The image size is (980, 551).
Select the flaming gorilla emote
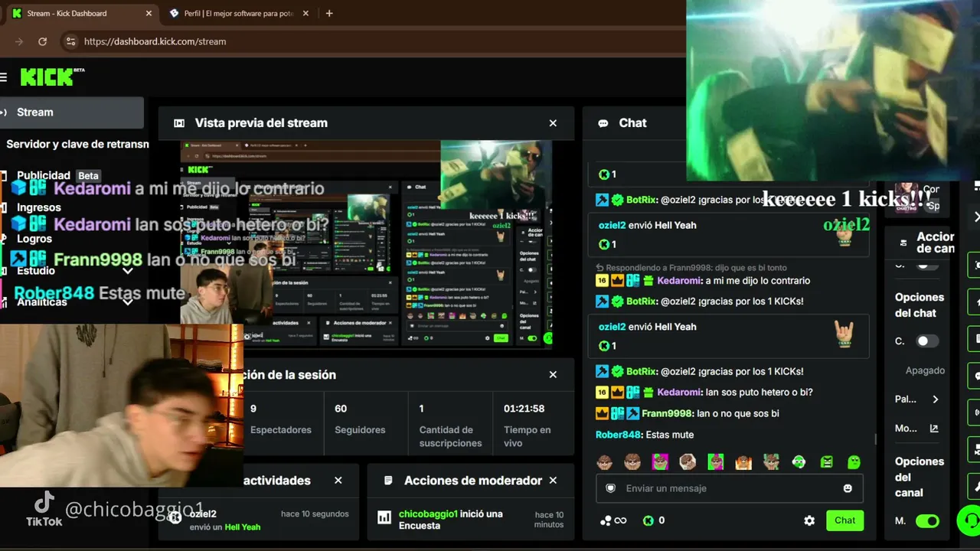(x=743, y=462)
